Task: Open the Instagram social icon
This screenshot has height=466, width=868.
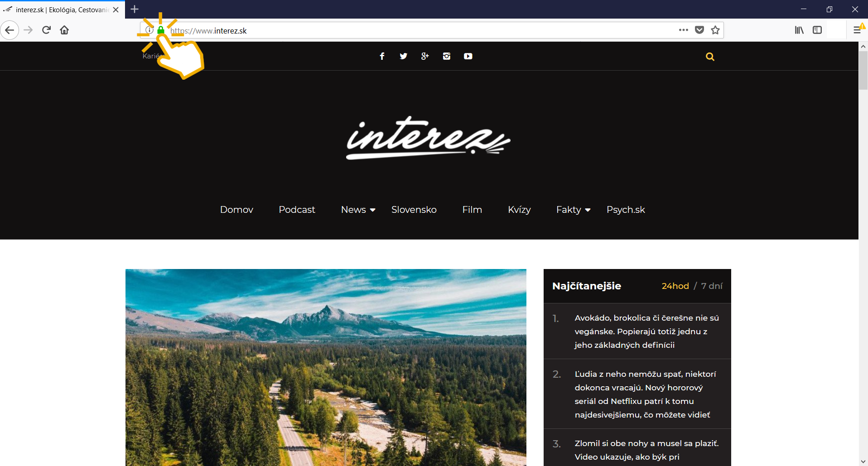Action: [x=447, y=56]
